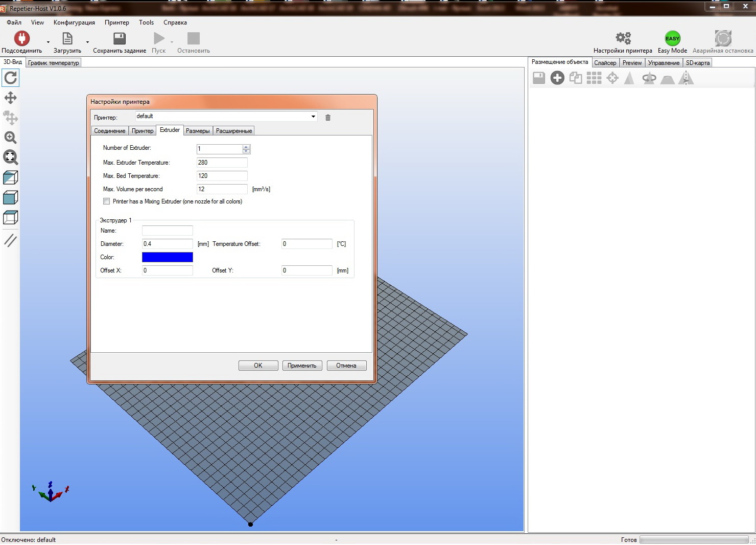Open the Конфигурация menu

pos(74,22)
